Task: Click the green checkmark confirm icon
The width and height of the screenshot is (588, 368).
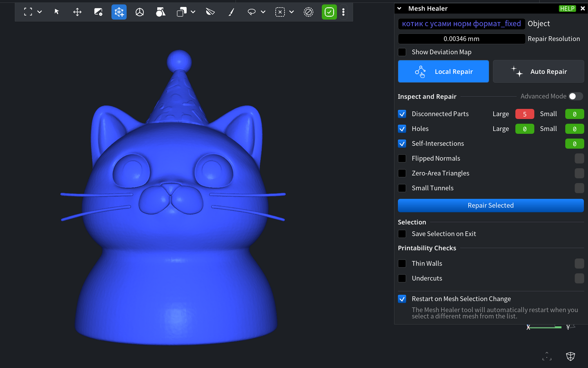Action: point(329,12)
